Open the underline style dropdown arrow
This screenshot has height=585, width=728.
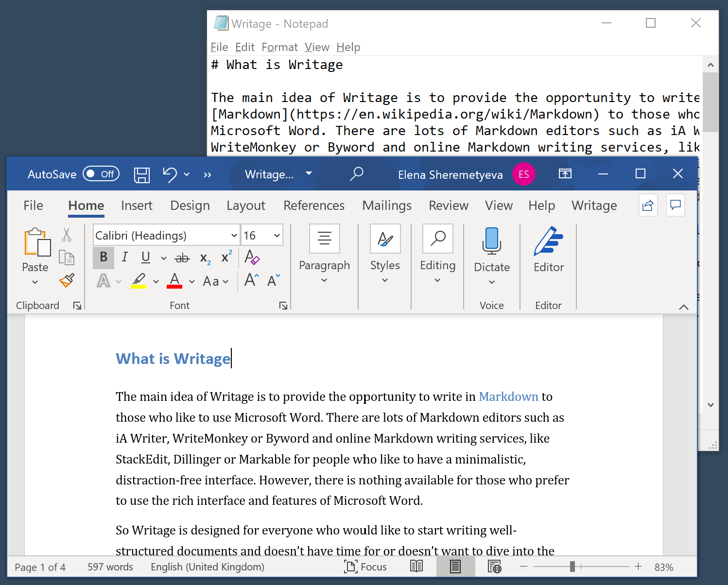164,258
